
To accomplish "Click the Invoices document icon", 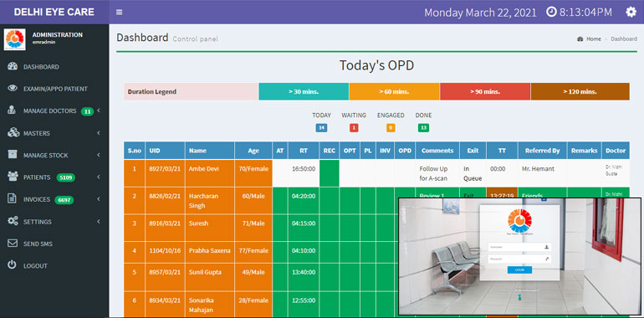I will (x=13, y=199).
